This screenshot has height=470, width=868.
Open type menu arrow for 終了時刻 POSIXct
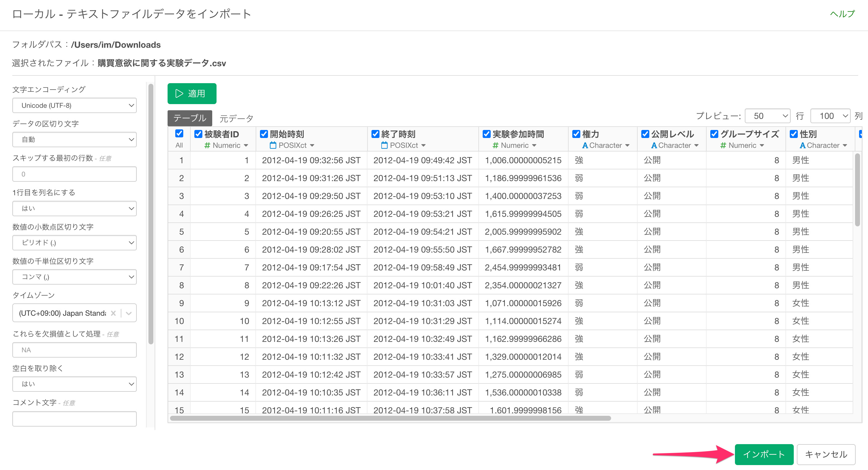coord(424,146)
